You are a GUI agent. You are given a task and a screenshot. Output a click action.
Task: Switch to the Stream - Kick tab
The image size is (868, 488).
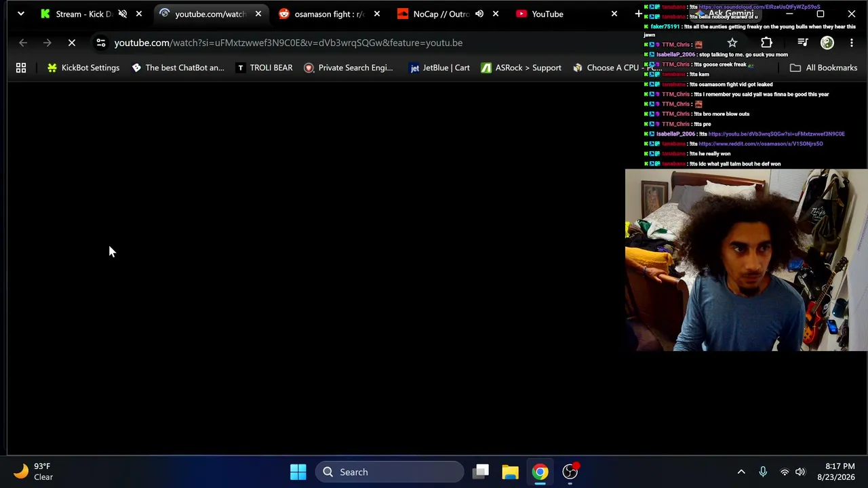85,14
